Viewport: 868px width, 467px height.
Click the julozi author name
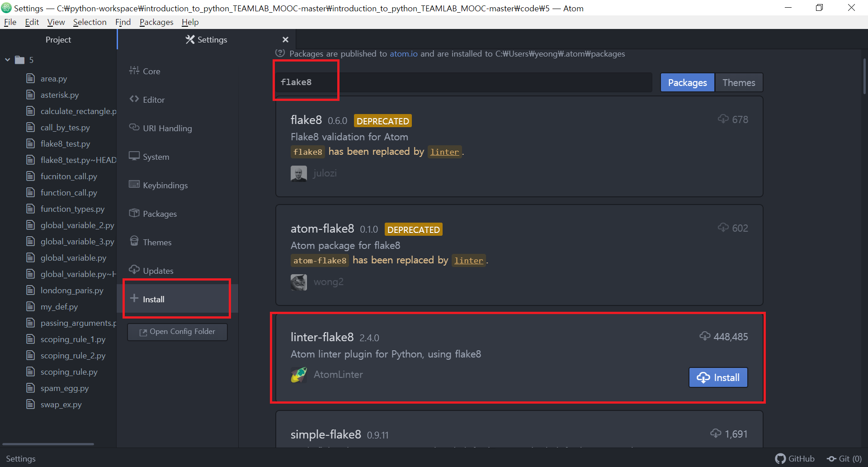point(325,173)
